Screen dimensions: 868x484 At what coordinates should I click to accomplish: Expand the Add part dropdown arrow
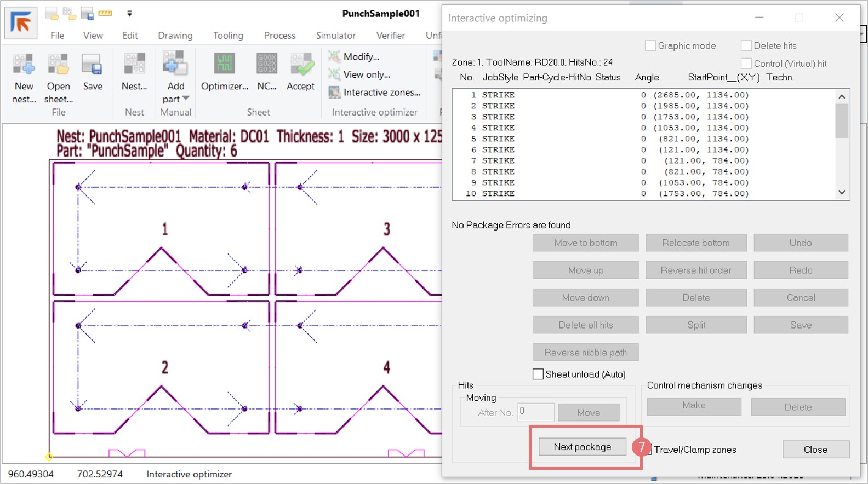pos(186,99)
